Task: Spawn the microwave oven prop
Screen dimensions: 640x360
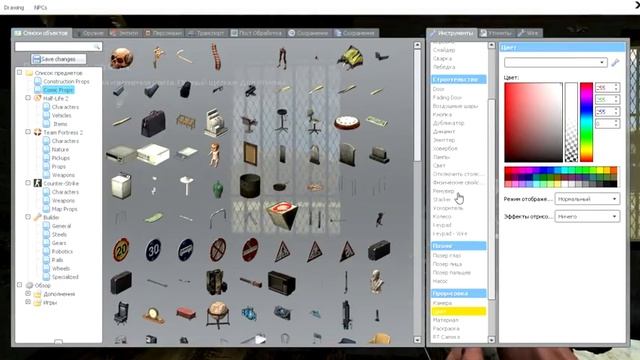Action: point(282,282)
